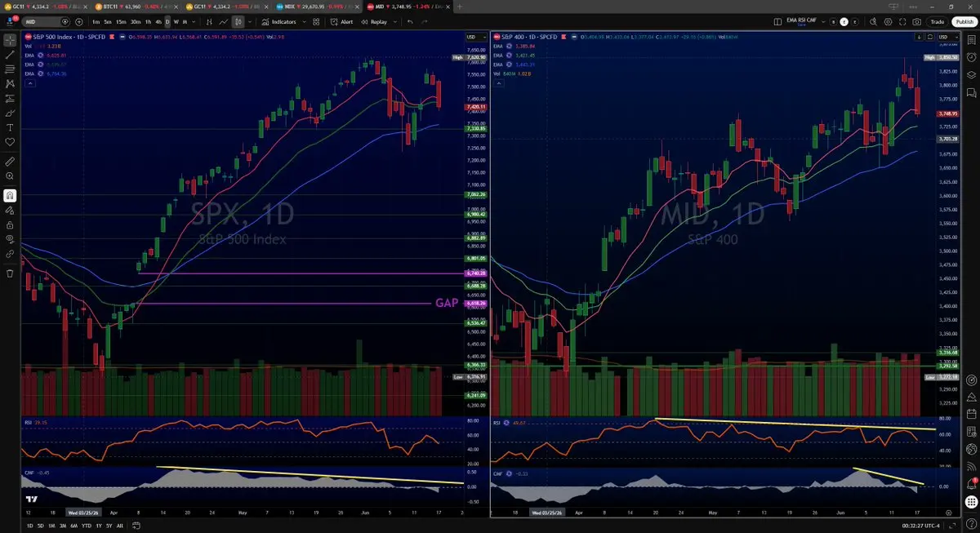Click the undo arrow
The image size is (980, 533).
click(x=410, y=22)
